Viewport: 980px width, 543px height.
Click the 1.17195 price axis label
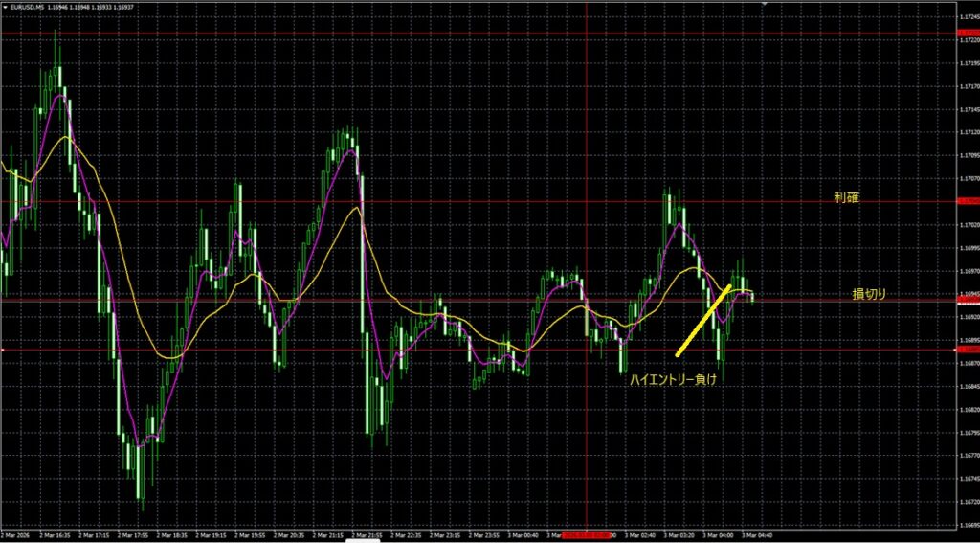pos(969,63)
